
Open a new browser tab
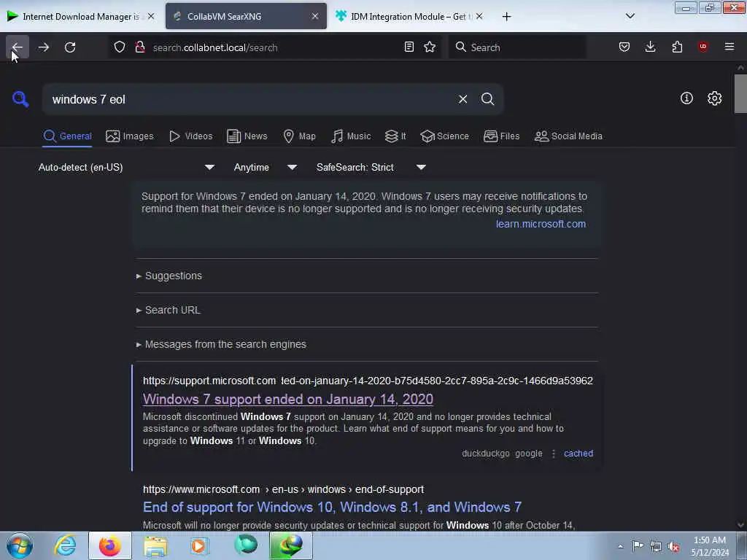tap(506, 17)
